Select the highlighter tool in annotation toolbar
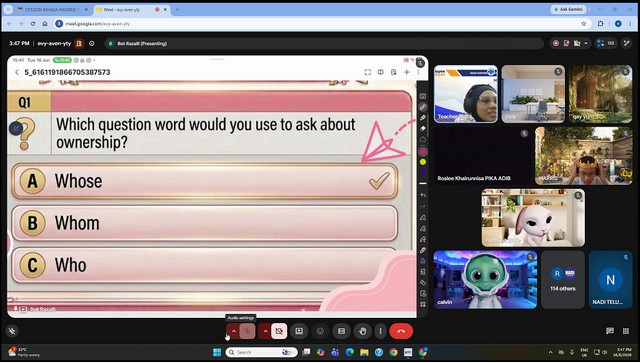The image size is (640, 363). pos(423,118)
